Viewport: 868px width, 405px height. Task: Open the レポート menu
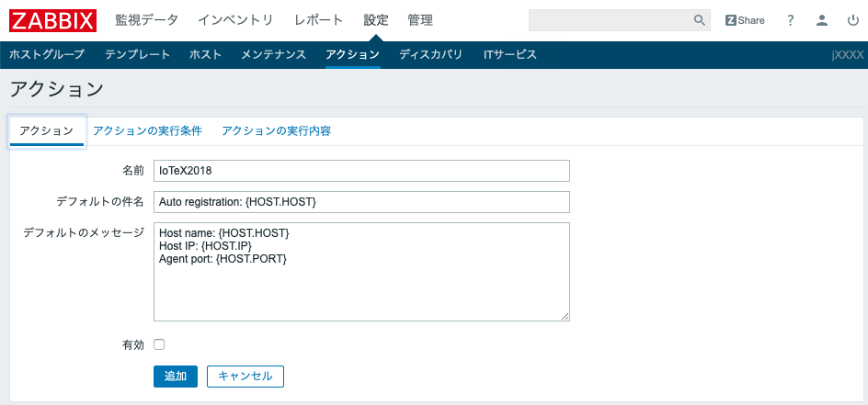[318, 20]
